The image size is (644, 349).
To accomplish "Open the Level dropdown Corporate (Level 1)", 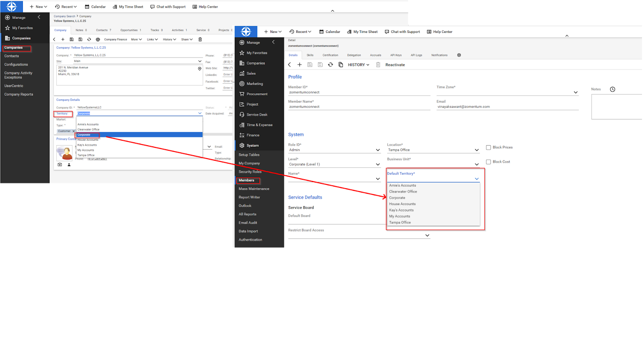I will pos(334,164).
